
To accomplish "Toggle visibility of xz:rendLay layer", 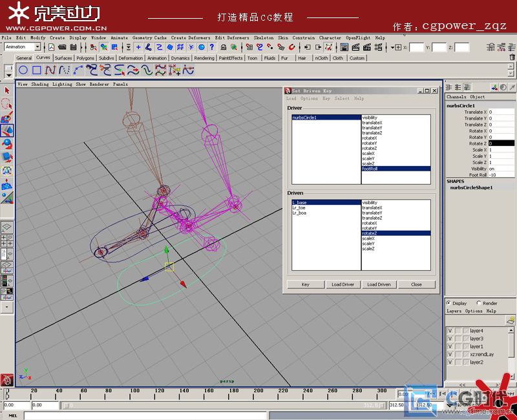I will coord(450,354).
